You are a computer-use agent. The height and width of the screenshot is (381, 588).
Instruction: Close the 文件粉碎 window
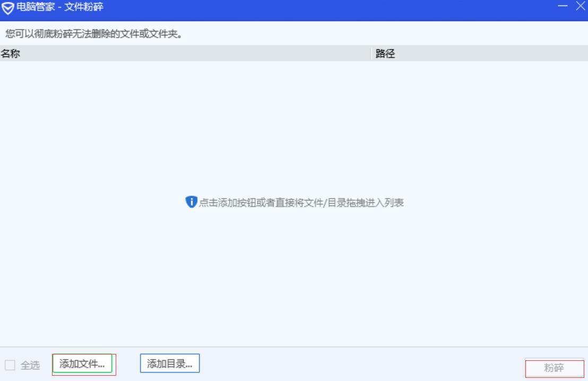[x=580, y=7]
